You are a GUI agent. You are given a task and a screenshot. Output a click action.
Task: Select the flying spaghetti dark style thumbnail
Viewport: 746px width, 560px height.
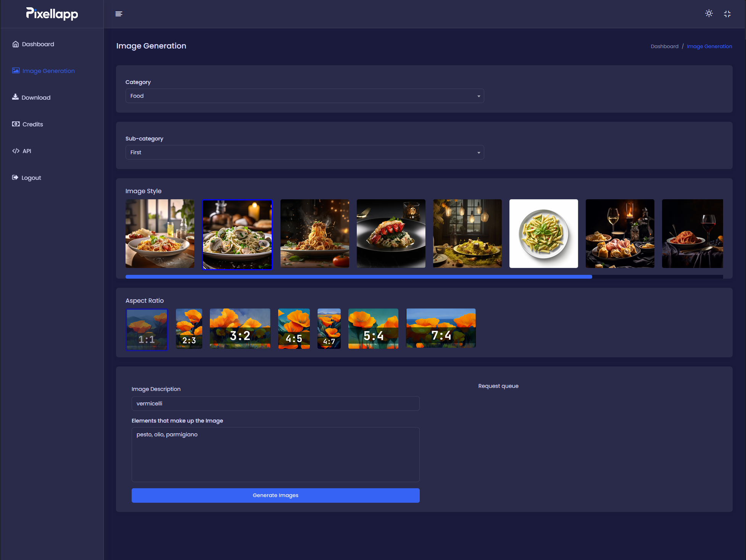pyautogui.click(x=315, y=233)
